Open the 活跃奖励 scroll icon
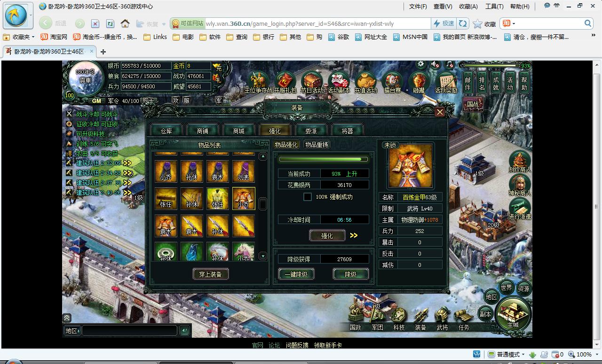This screenshot has height=364, width=602. (446, 81)
